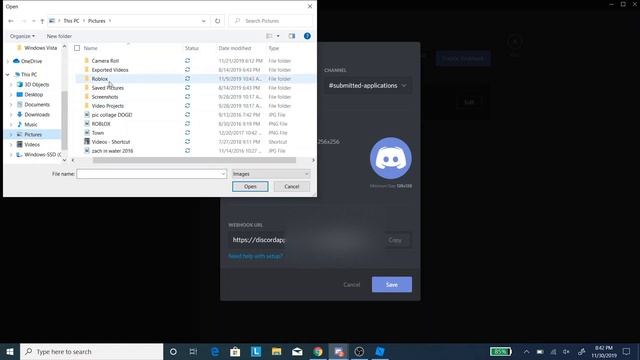Viewport: 640px width, 360px height.
Task: Change the file view layout
Action: pyautogui.click(x=269, y=36)
